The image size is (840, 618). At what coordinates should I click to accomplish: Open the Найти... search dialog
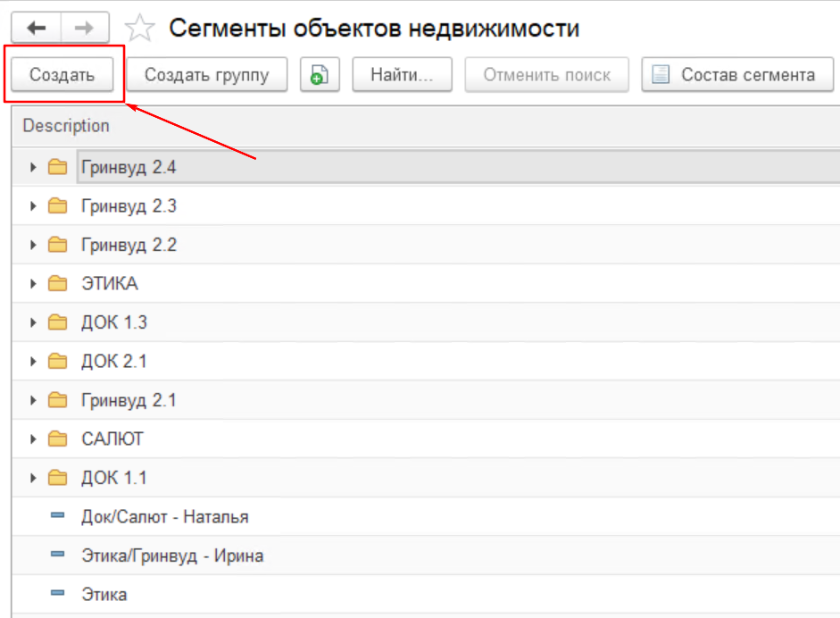tap(402, 75)
